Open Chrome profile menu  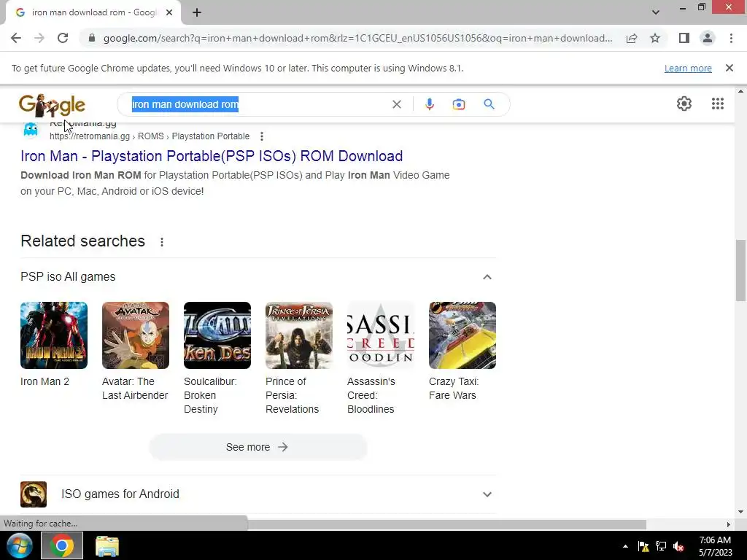708,38
